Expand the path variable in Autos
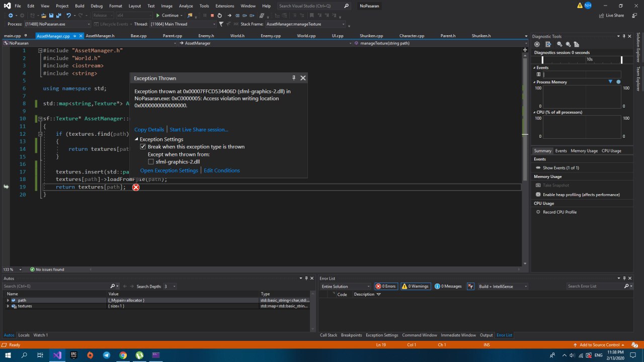This screenshot has height=362, width=644. [x=8, y=300]
